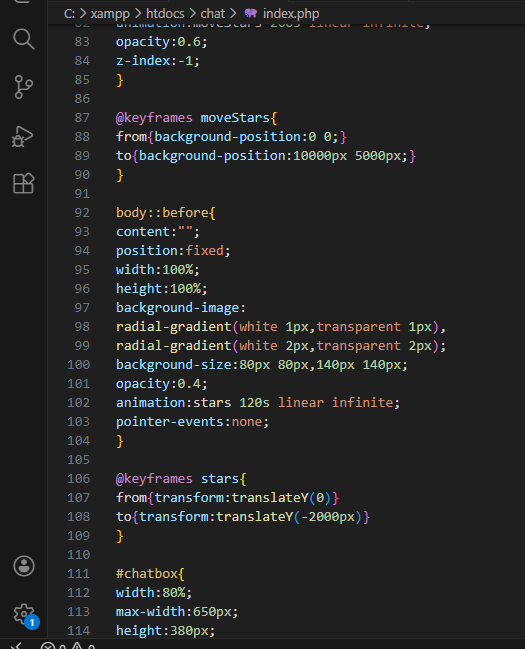Click the PHP elephant file icon in breadcrumb
The width and height of the screenshot is (525, 649).
(250, 13)
